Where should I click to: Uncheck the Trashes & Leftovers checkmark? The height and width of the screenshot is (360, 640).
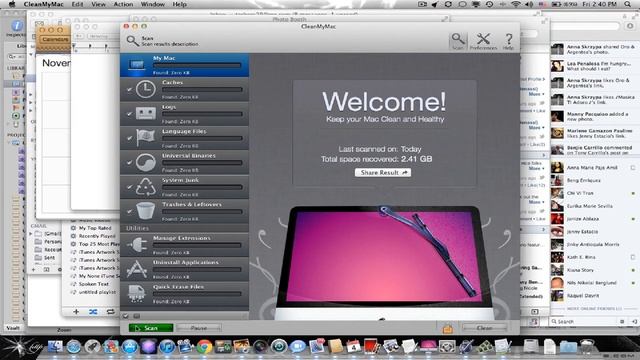(129, 211)
